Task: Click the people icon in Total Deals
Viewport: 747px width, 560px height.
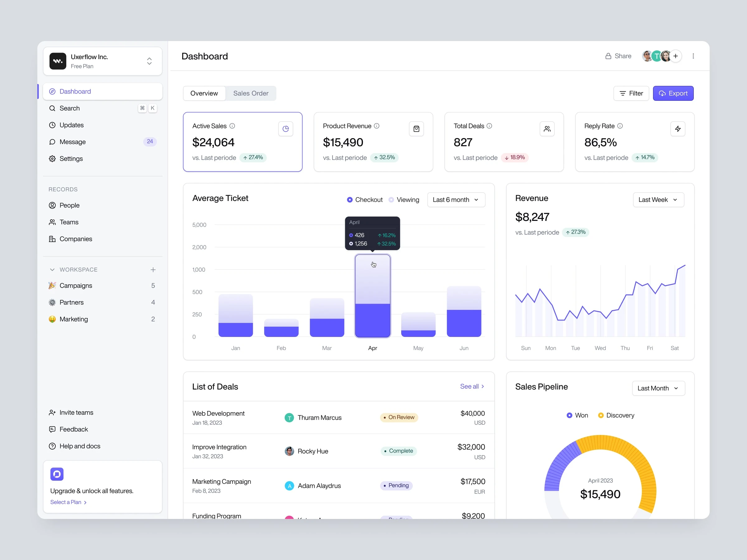Action: coord(547,128)
